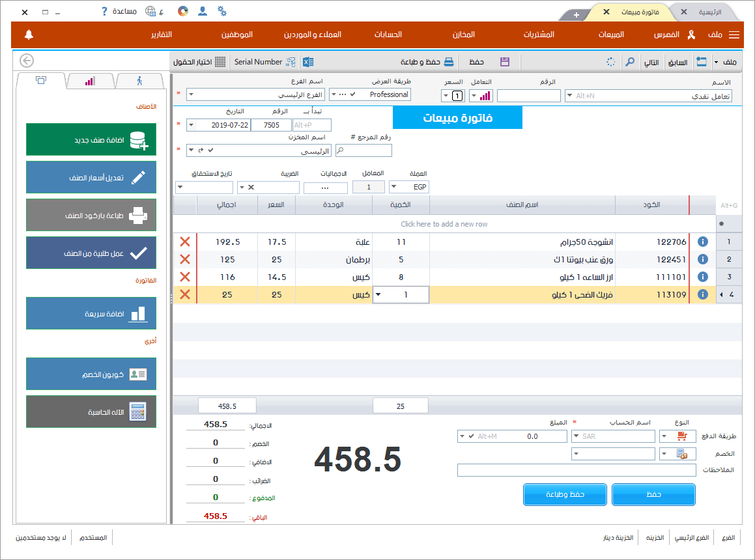
Task: Open the التاريخ date dropdown arrow
Action: click(191, 125)
